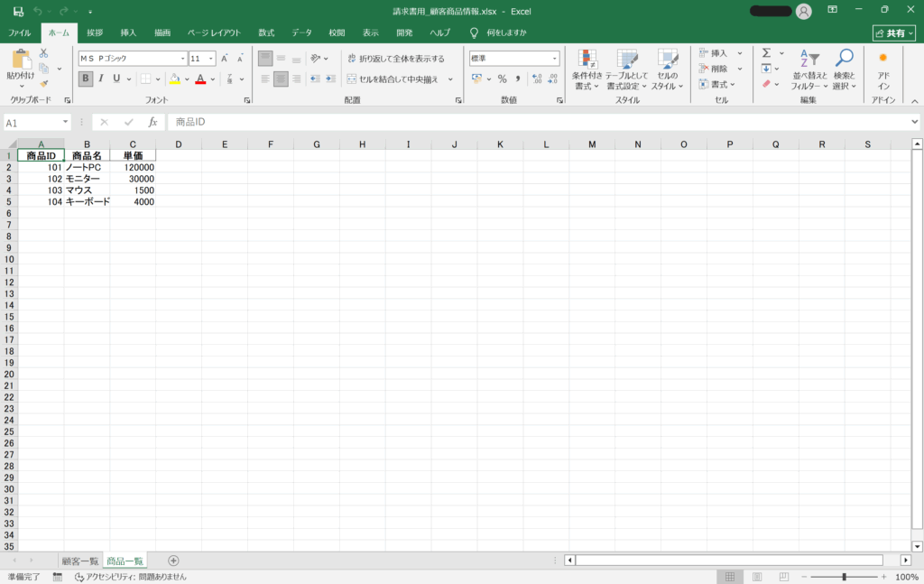924x584 pixels.
Task: Toggle bold formatting
Action: 86,79
